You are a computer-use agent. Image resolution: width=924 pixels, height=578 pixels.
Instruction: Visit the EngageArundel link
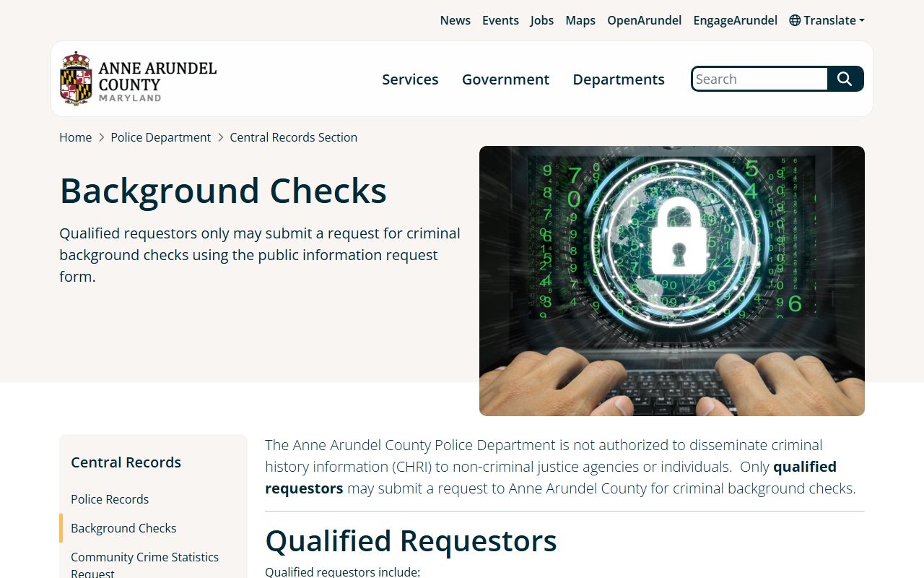pyautogui.click(x=736, y=20)
